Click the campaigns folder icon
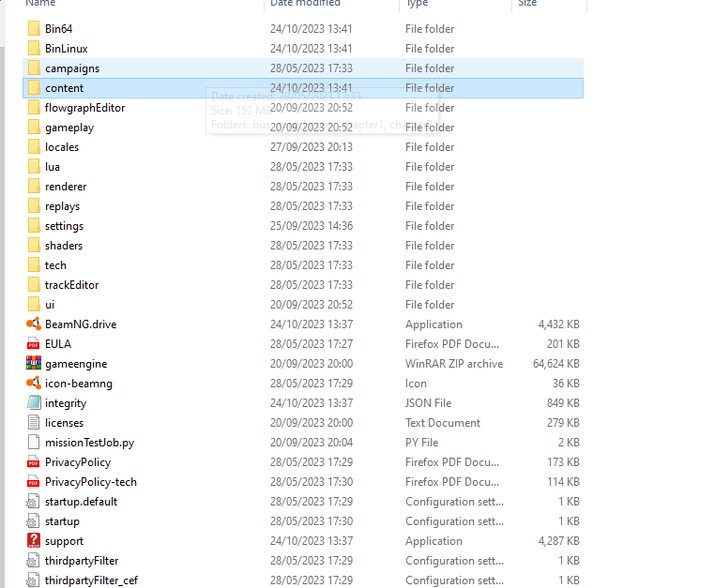Viewport: 714px width, 588px height. point(34,68)
